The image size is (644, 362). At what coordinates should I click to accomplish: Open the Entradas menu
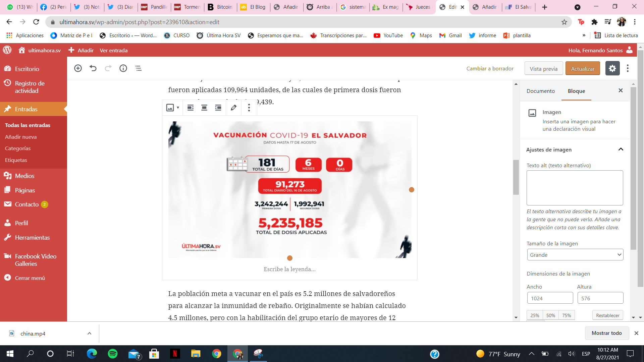point(34,109)
